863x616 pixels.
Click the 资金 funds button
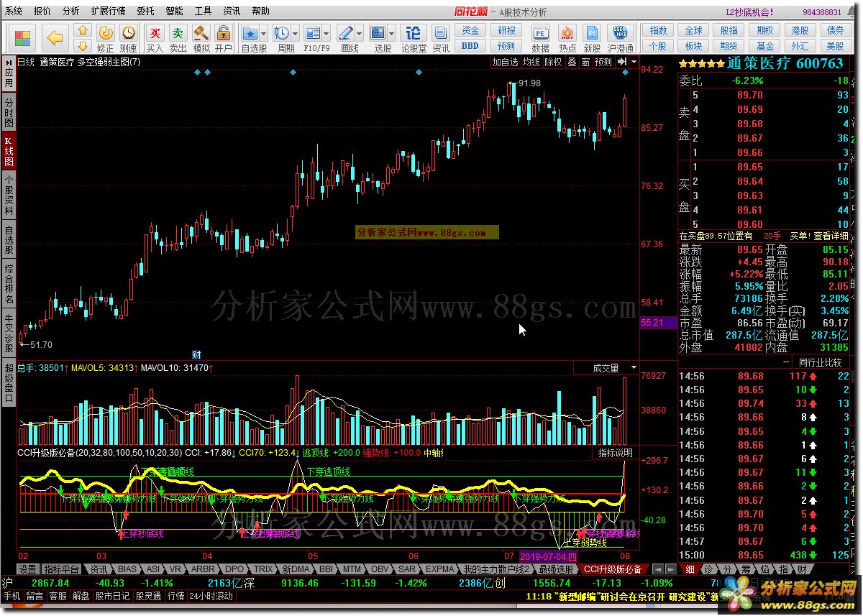pyautogui.click(x=470, y=30)
